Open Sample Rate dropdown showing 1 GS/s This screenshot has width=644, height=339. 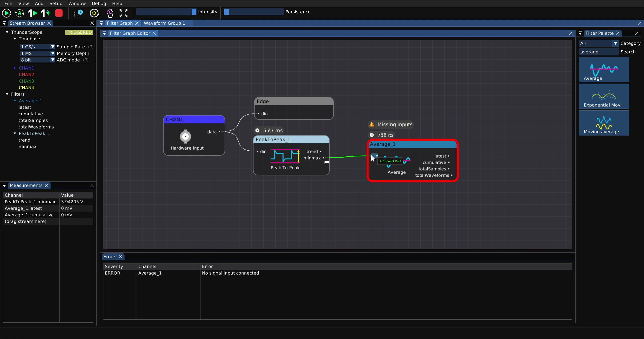[37, 47]
